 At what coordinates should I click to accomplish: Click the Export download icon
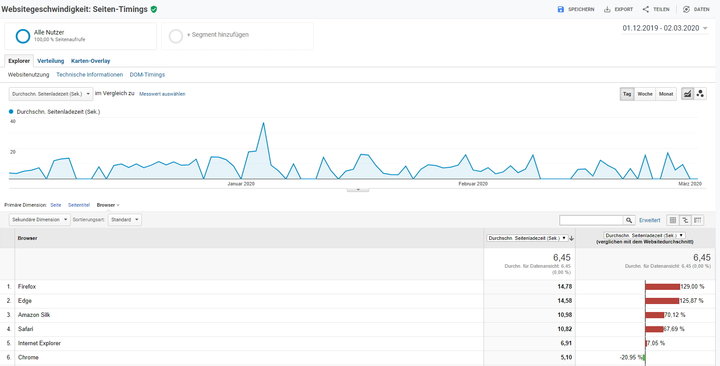[607, 9]
